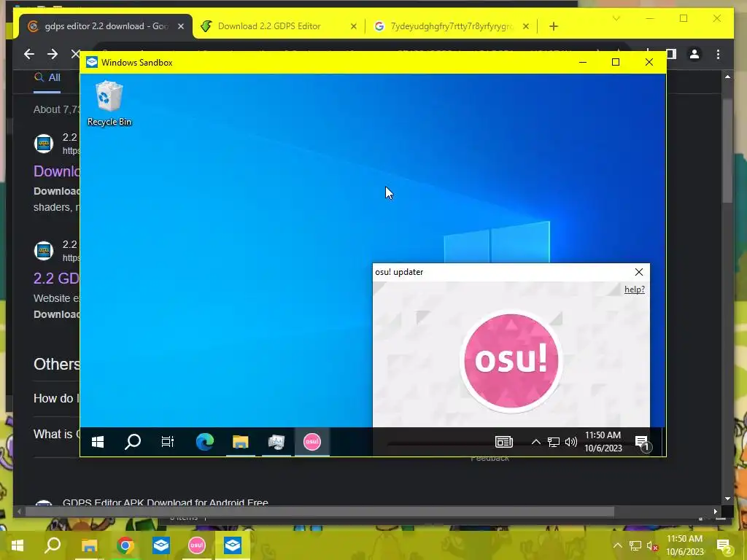
Task: Launch Microsoft Edge in the Sandbox taskbar
Action: [x=205, y=442]
